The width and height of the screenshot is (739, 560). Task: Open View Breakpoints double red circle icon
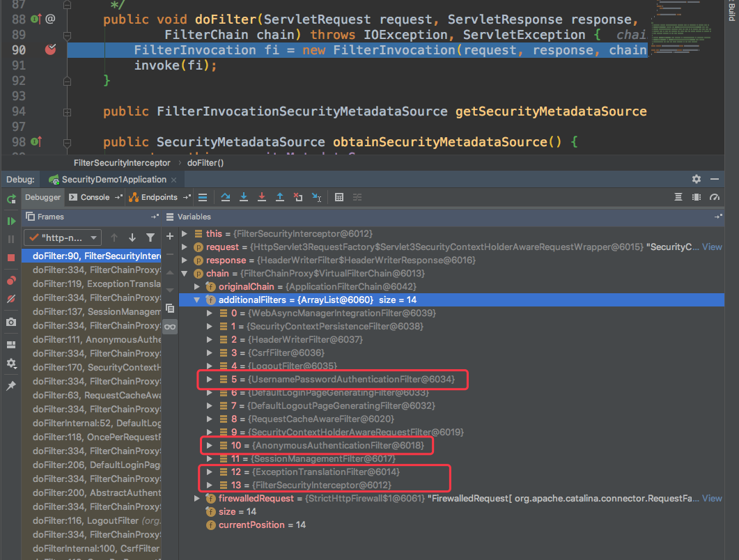coord(11,281)
